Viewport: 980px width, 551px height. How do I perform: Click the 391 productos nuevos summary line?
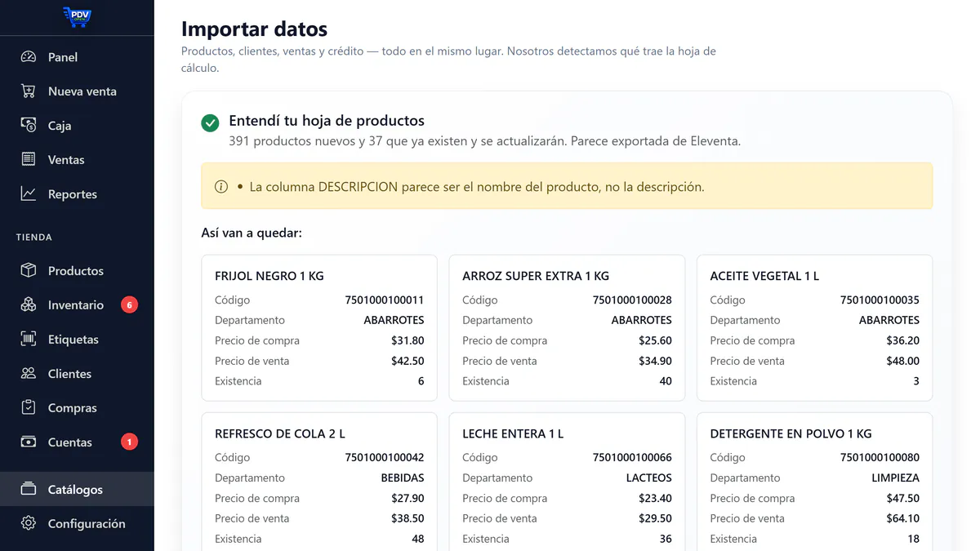pos(484,141)
